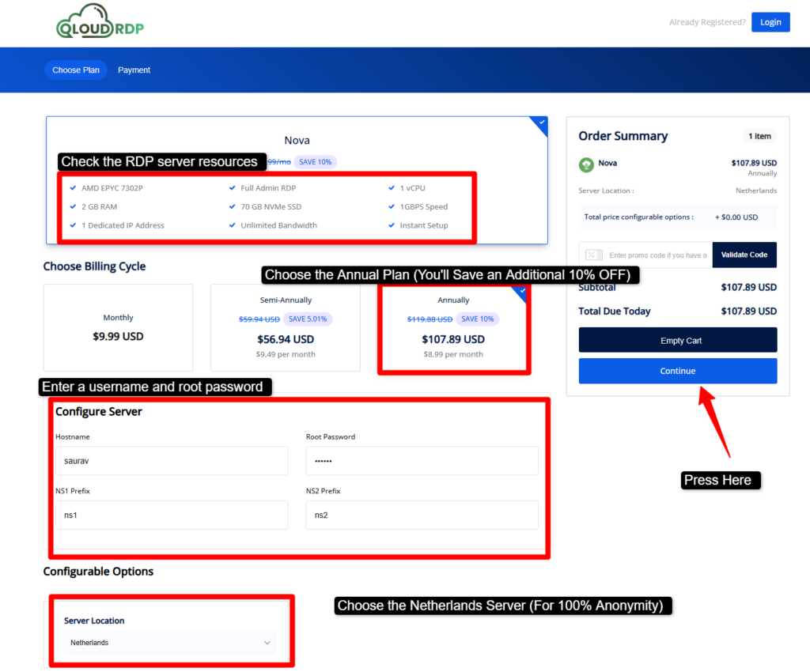810x672 pixels.
Task: Click the checkmark beside Unlimited Bandwidth
Action: [232, 225]
